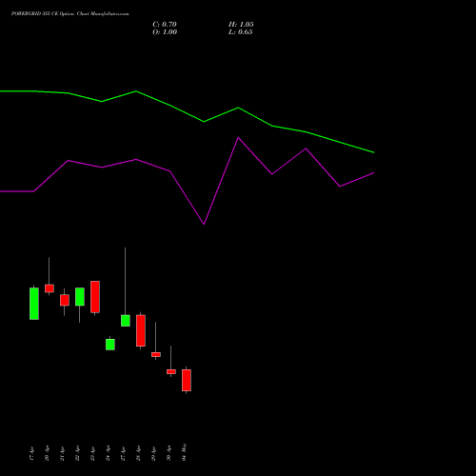Click the "29 Apr" date axis label
476x476 pixels.
153,454
